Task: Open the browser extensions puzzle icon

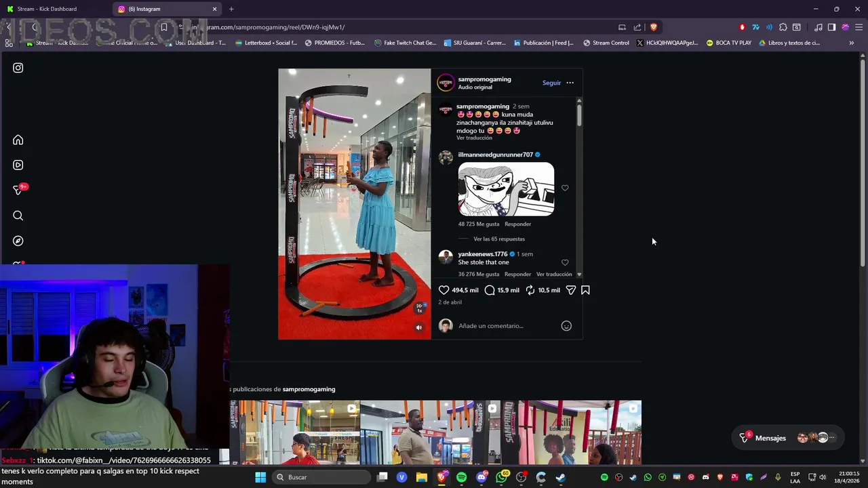Action: point(783,27)
